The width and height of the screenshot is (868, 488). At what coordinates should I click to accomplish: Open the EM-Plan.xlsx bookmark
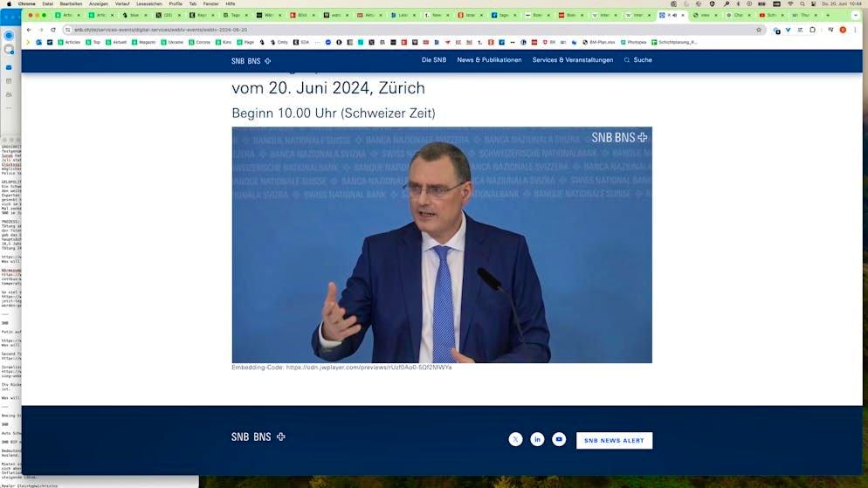pos(598,42)
